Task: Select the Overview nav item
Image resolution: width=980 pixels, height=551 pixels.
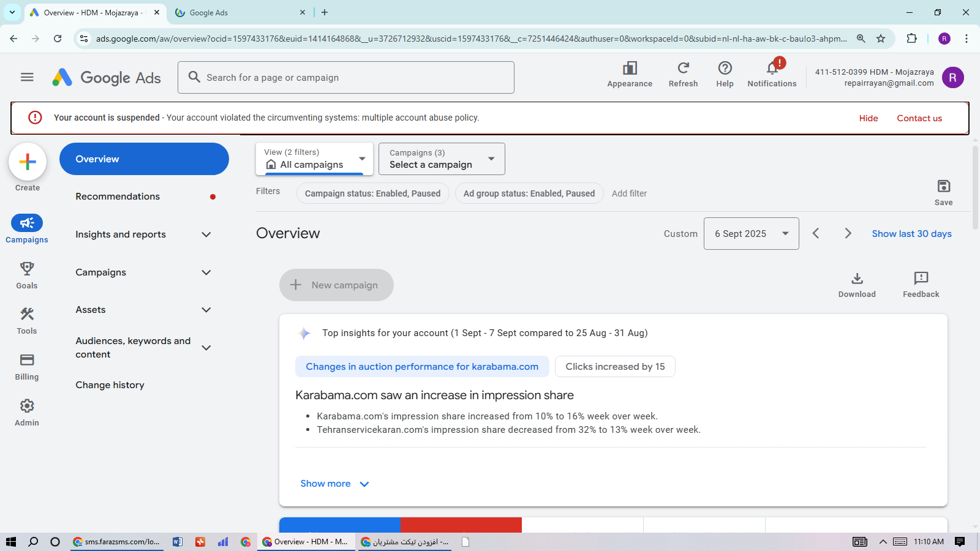Action: (x=144, y=159)
